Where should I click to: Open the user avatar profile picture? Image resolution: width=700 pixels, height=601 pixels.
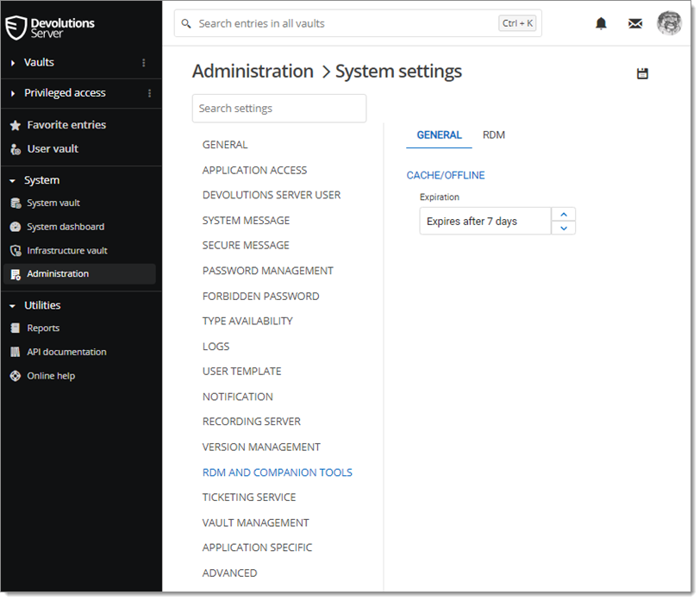[x=669, y=22]
